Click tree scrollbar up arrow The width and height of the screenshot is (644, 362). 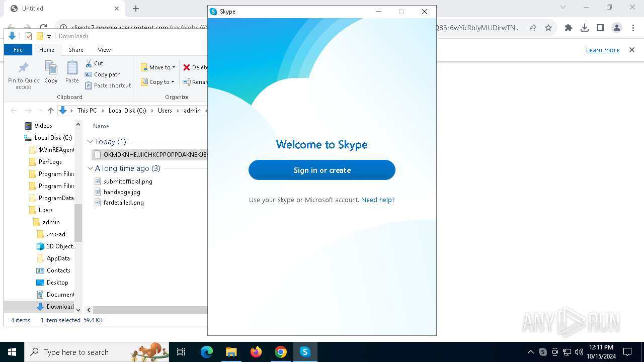tap(78, 125)
